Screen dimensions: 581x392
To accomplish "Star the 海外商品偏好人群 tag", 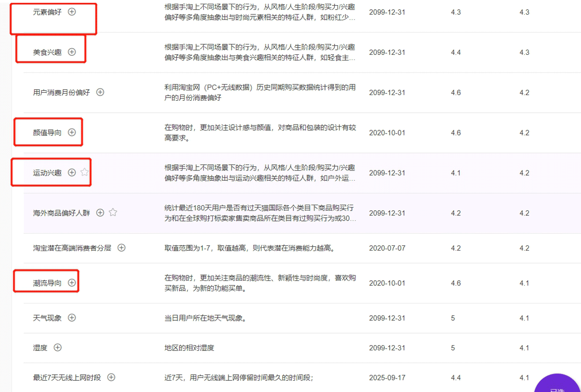I will 113,213.
